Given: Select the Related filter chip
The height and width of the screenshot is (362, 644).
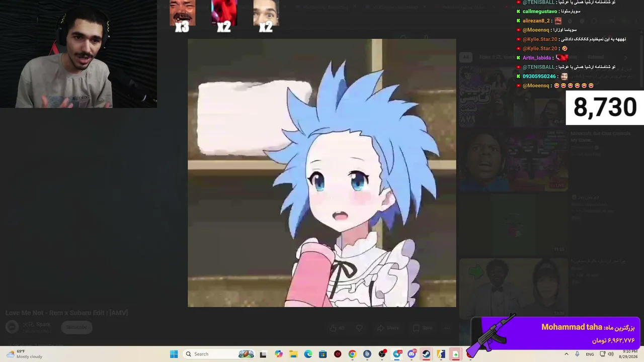Looking at the screenshot, I should [x=596, y=57].
